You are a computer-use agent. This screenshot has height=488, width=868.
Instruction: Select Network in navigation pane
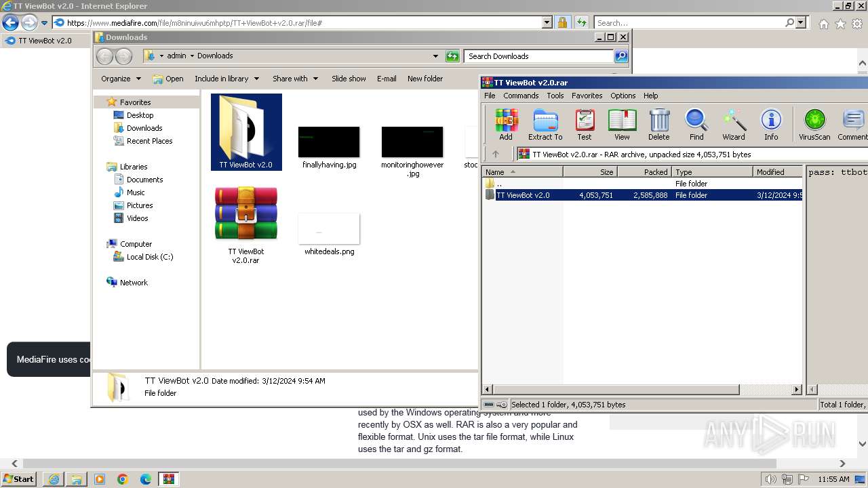[x=134, y=283]
